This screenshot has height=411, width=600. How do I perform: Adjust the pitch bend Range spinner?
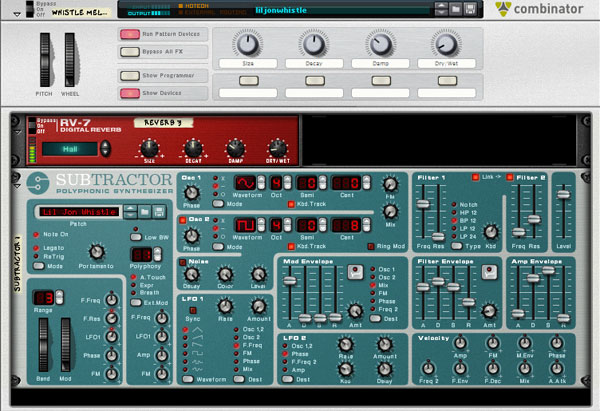coord(59,297)
